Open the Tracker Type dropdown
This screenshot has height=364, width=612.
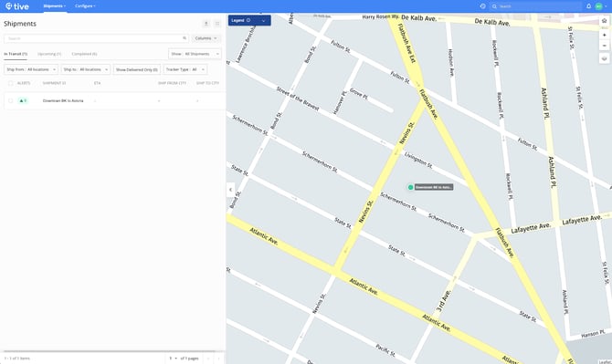185,69
